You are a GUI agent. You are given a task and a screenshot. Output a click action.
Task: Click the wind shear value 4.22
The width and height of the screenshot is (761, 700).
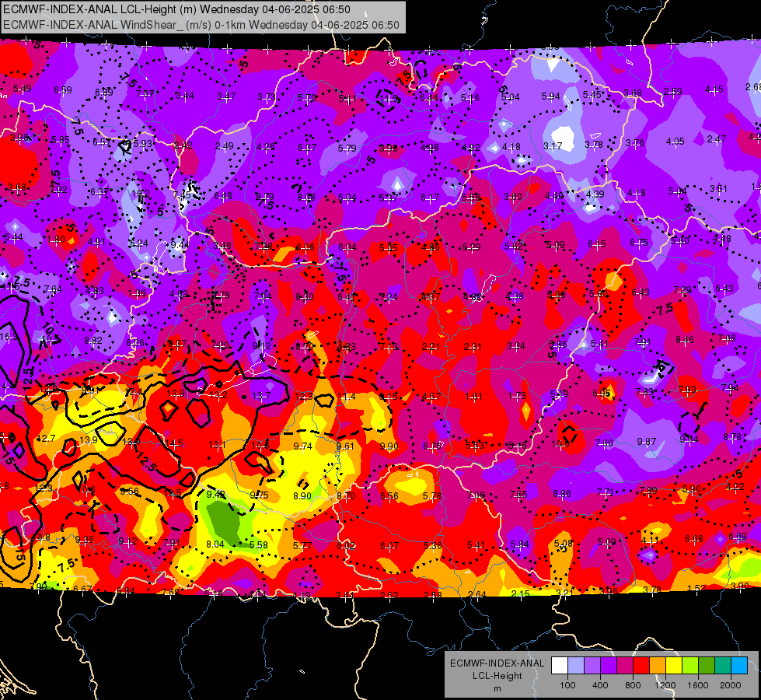[735, 487]
